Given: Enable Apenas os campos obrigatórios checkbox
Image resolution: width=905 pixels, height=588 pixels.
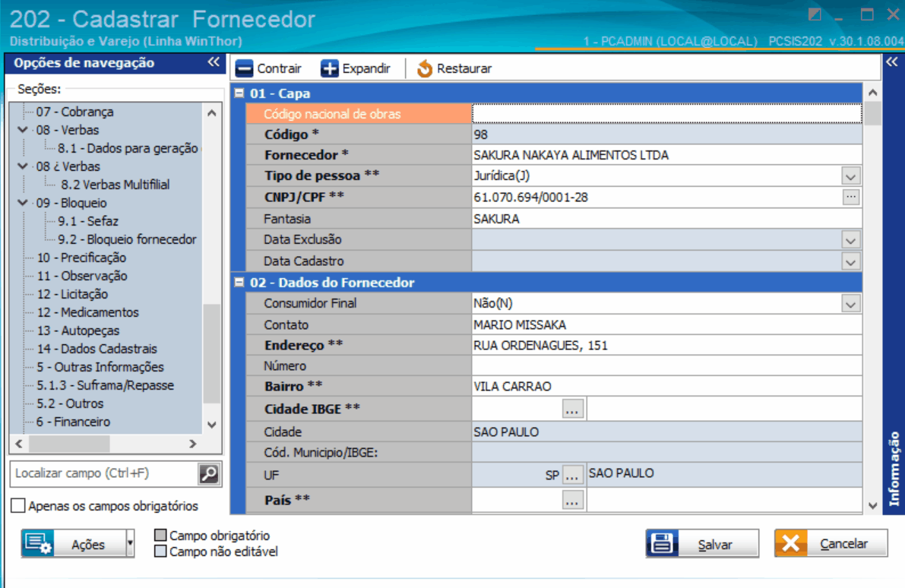Looking at the screenshot, I should click(x=18, y=506).
